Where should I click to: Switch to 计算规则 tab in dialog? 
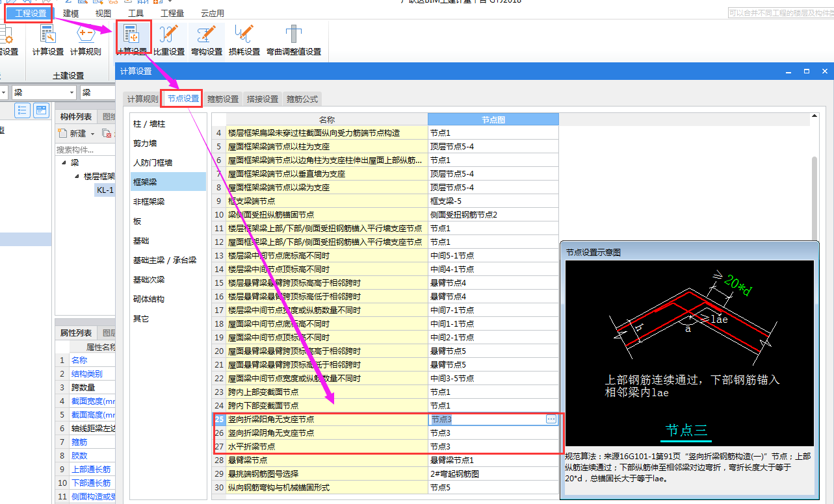[142, 99]
